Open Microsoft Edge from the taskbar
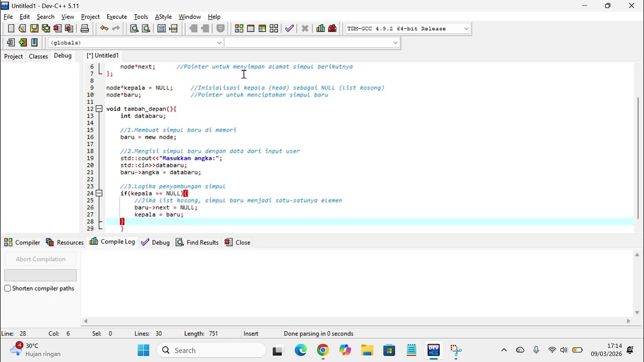This screenshot has height=362, width=644. [300, 350]
